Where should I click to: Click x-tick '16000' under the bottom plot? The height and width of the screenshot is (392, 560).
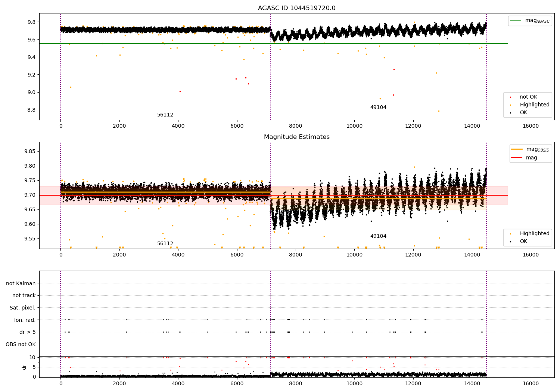tap(531, 384)
